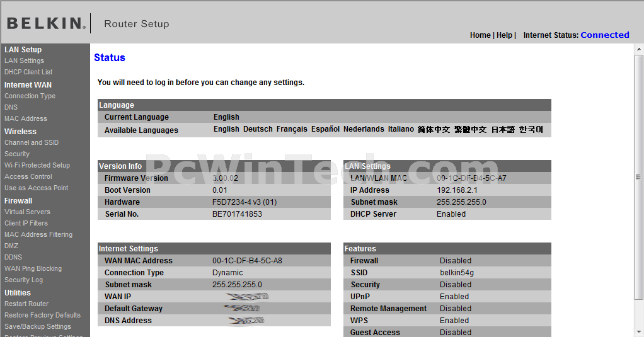Click Connection Type value Dynamic

(x=227, y=273)
